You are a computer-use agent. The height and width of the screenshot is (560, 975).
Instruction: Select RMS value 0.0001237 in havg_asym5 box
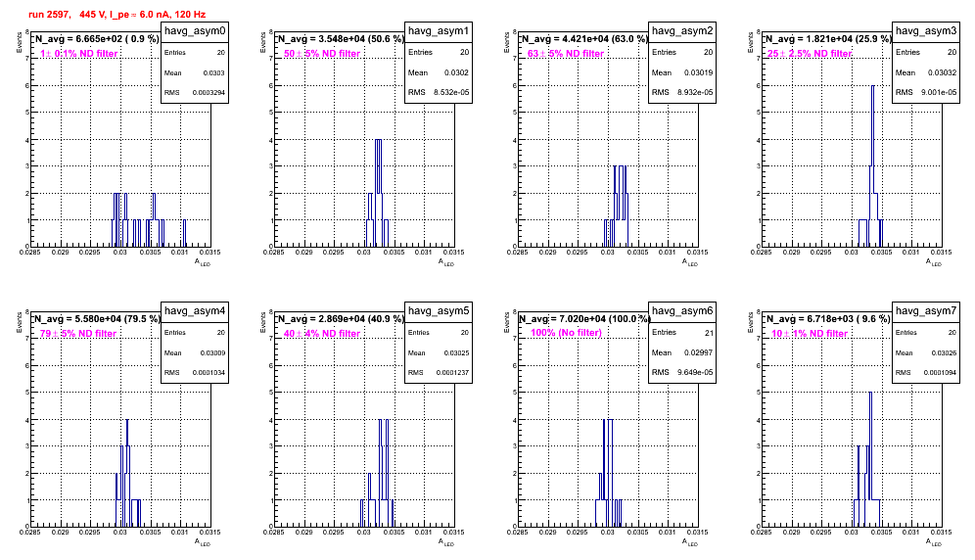(452, 373)
